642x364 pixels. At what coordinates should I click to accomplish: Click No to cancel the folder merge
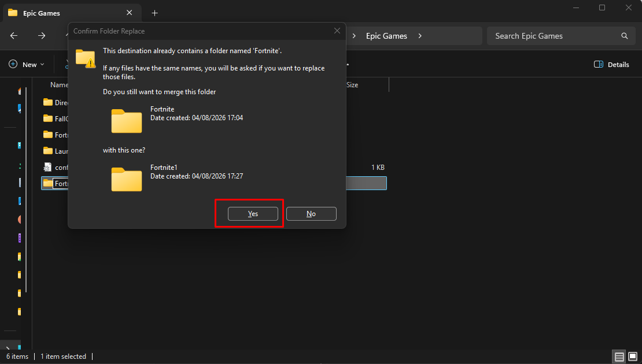(311, 214)
